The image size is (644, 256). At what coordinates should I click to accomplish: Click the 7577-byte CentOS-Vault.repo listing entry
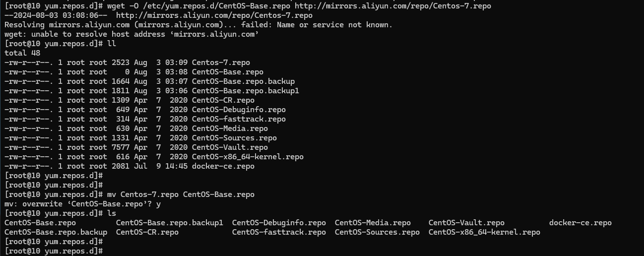pyautogui.click(x=136, y=147)
